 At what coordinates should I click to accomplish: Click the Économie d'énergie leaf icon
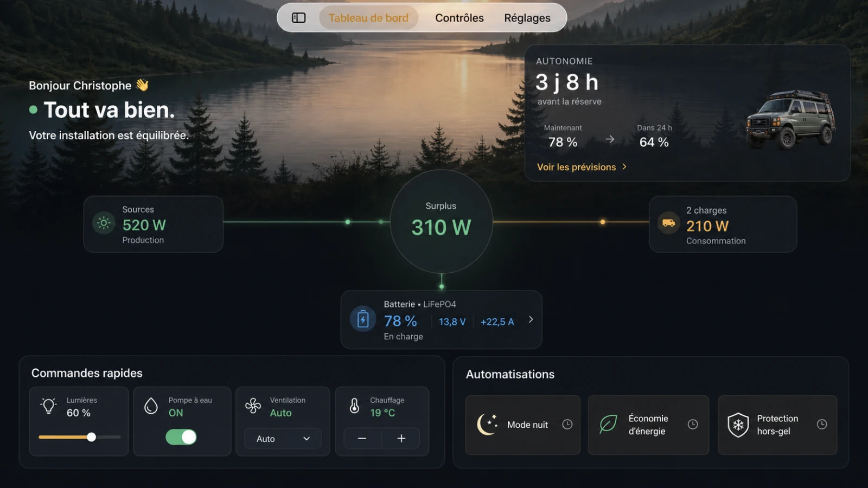click(608, 424)
